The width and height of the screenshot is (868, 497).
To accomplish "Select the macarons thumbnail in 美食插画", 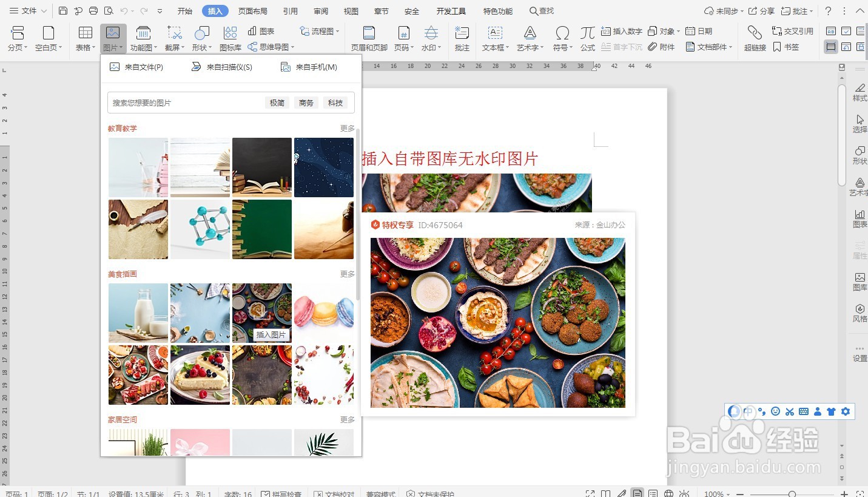I will (x=324, y=313).
